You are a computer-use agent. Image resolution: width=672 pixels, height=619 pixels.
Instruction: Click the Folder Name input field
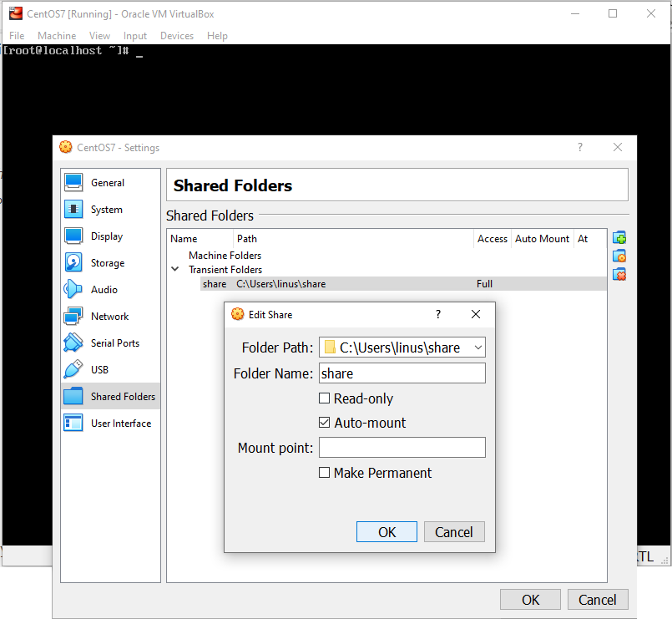[402, 373]
